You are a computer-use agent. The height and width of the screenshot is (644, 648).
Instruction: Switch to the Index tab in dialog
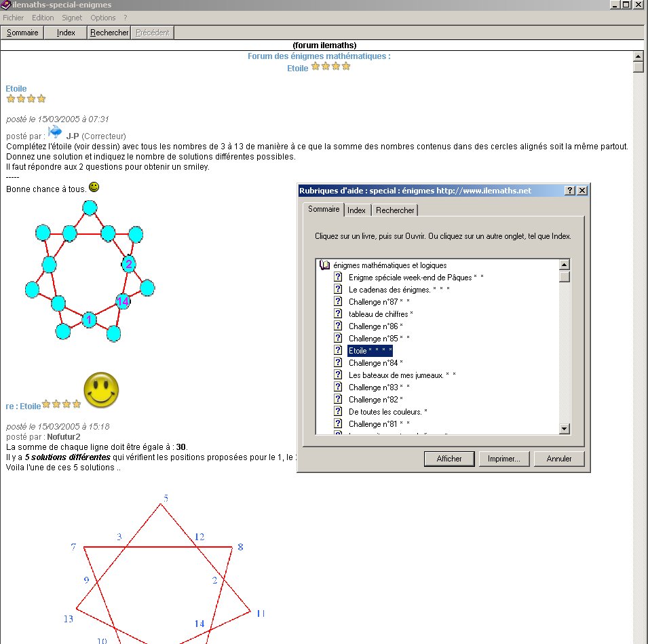coord(356,210)
